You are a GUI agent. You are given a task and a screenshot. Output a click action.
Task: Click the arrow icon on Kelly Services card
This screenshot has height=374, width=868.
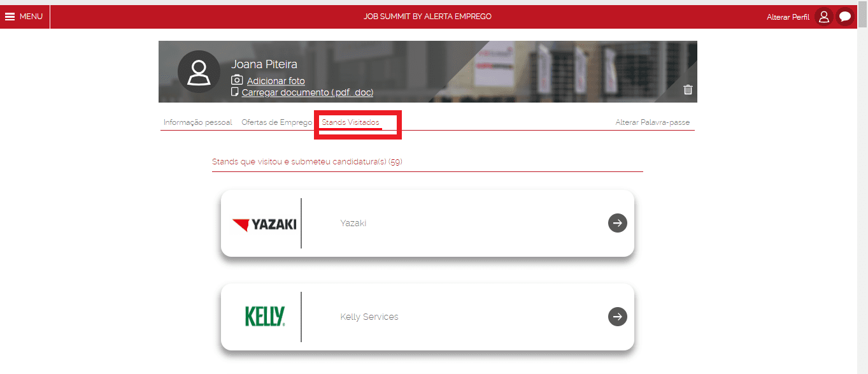point(618,317)
